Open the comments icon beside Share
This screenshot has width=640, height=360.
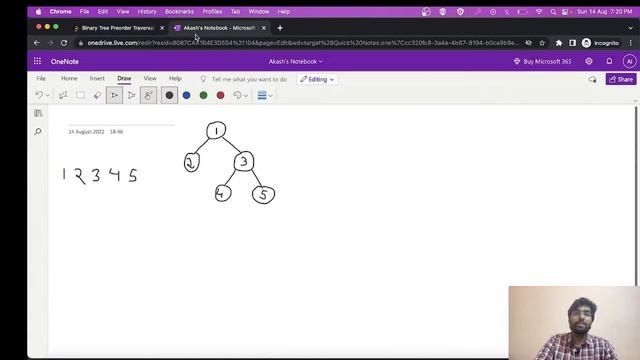(592, 79)
